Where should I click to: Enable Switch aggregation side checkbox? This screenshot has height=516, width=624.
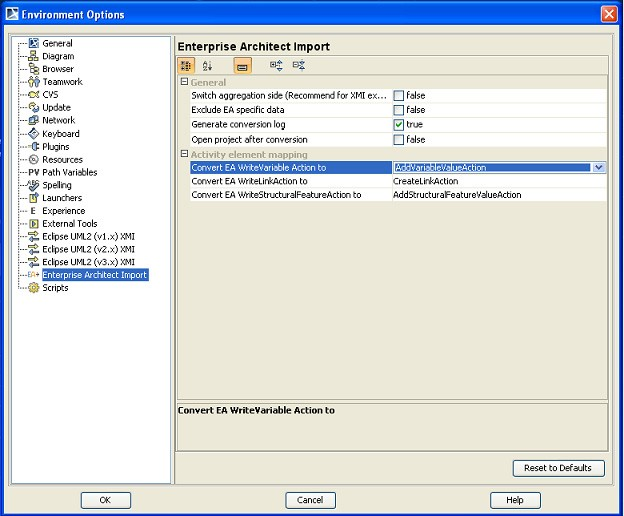[398, 96]
